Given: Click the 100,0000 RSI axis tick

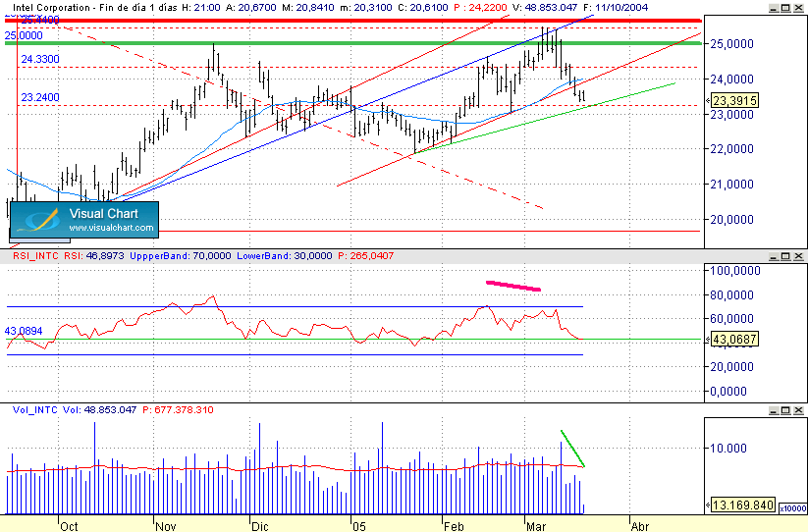Looking at the screenshot, I should [734, 271].
